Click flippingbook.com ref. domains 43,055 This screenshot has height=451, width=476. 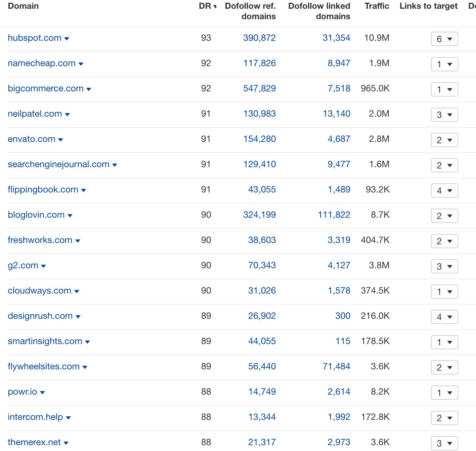point(262,190)
